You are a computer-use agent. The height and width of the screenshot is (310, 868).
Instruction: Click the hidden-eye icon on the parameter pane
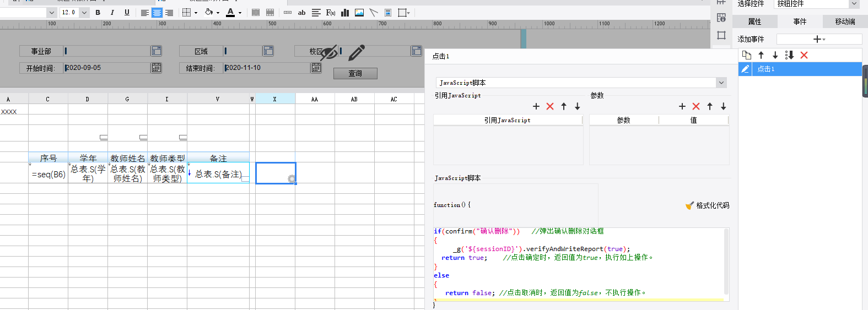tap(329, 53)
